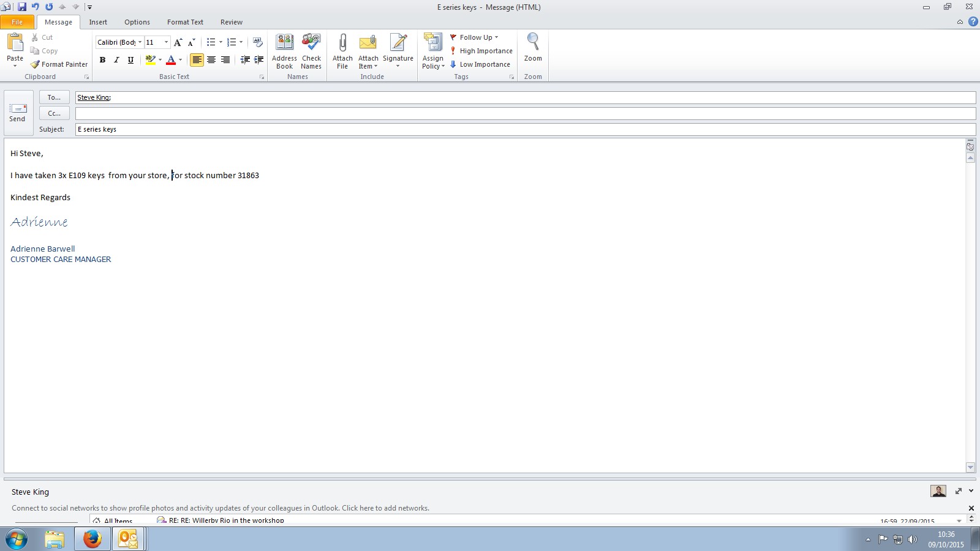Flag message as Low Importance
This screenshot has height=551, width=980.
click(480, 64)
